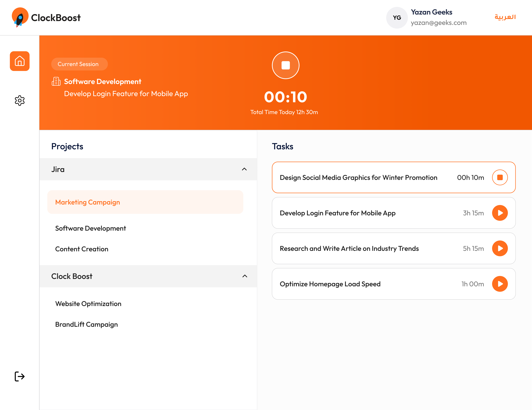Select the Marketing Campaign project
Viewport: 532px width, 410px height.
pos(87,202)
